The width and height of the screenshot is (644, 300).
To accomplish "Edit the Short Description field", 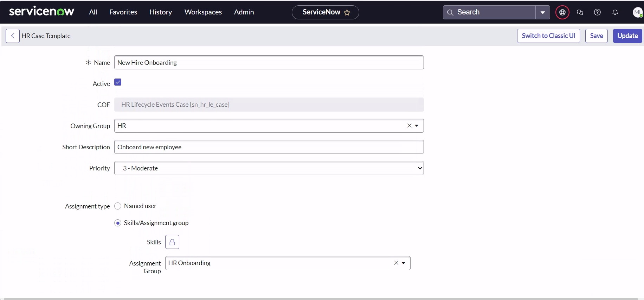I will click(x=269, y=147).
